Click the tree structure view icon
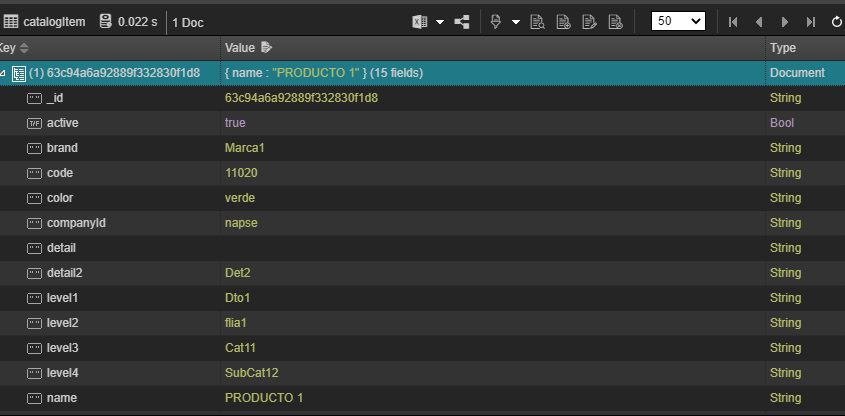Viewport: 845px width, 416px height. point(462,21)
